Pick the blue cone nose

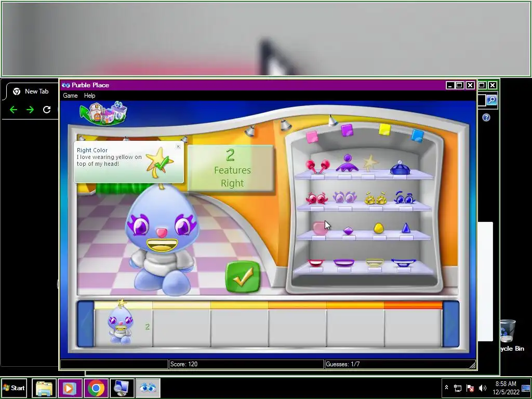(x=406, y=228)
